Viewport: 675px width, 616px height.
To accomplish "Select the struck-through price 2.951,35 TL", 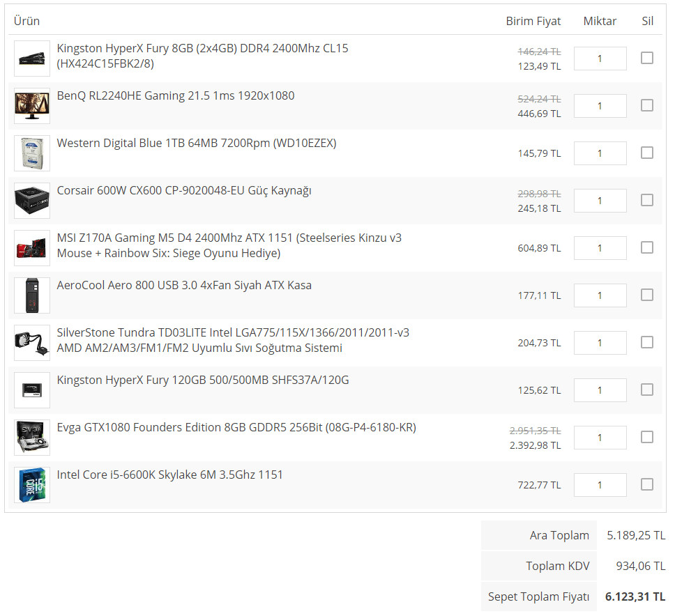I will pyautogui.click(x=535, y=431).
